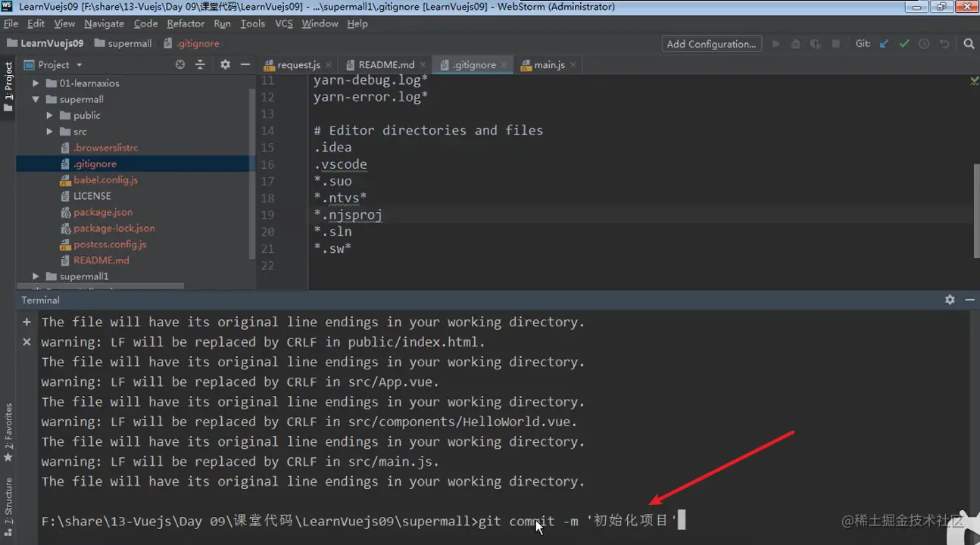Select postcss.config.js in the project tree
Screen dimensions: 980x545
click(x=110, y=244)
